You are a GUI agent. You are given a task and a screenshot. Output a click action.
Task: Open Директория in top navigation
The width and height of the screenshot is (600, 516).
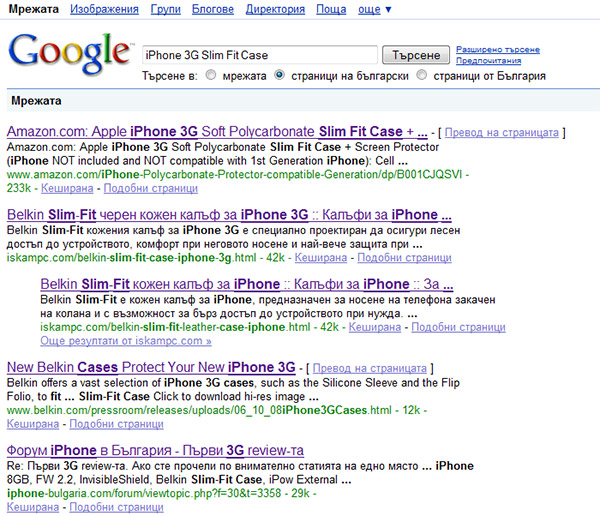[x=275, y=9]
